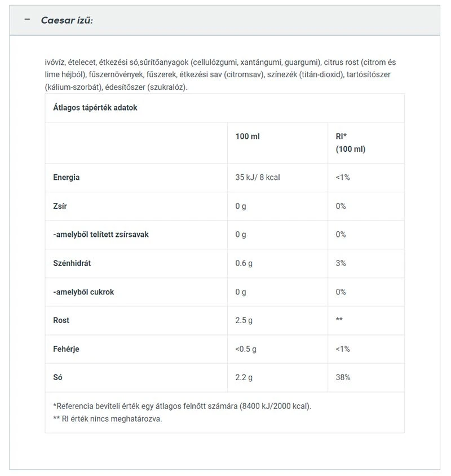The image size is (451, 476).
Task: Click the "-amelyből cukrok" row label
Action: [83, 292]
